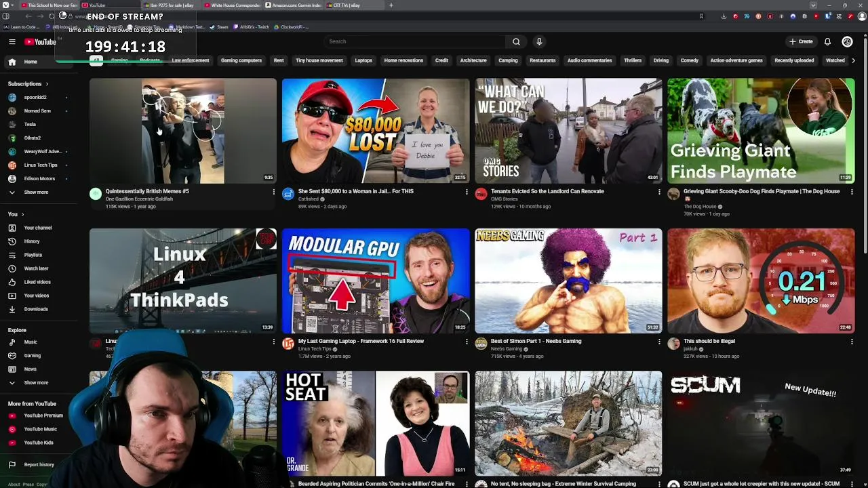This screenshot has width=868, height=488.
Task: Switch to Ibm P275 eBay tab
Action: (171, 5)
